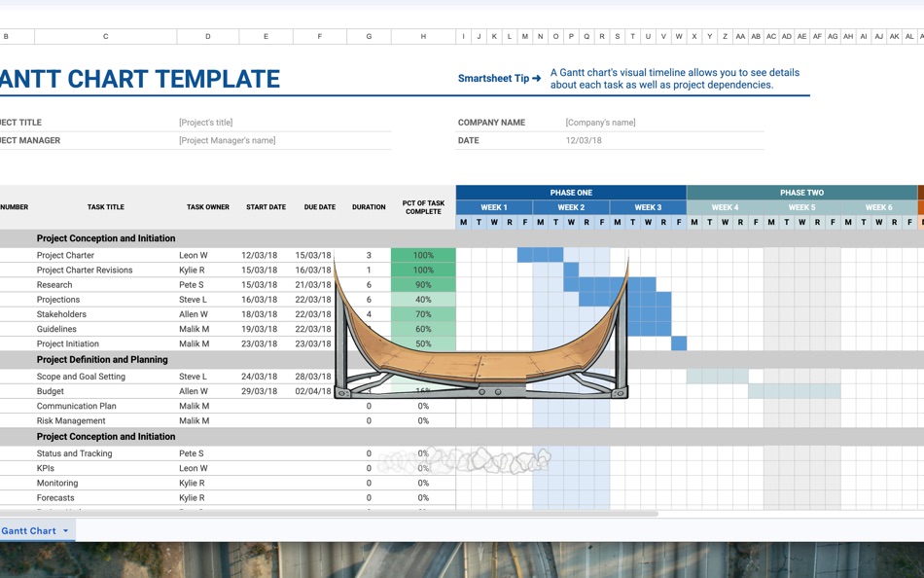The width and height of the screenshot is (924, 578).
Task: Select the KPIs task cell
Action: click(46, 468)
